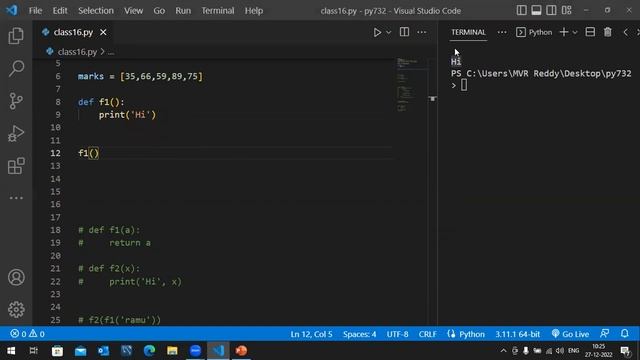Run the Python file with play button
Screen dimensions: 640x360
pos(377,32)
